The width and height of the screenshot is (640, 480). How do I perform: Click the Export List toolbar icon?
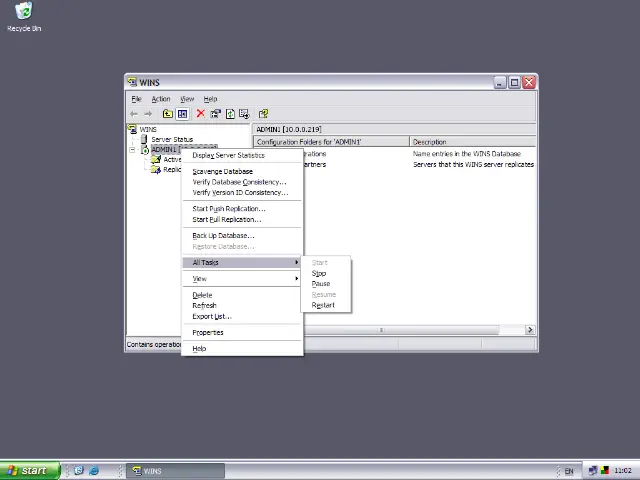pos(244,114)
